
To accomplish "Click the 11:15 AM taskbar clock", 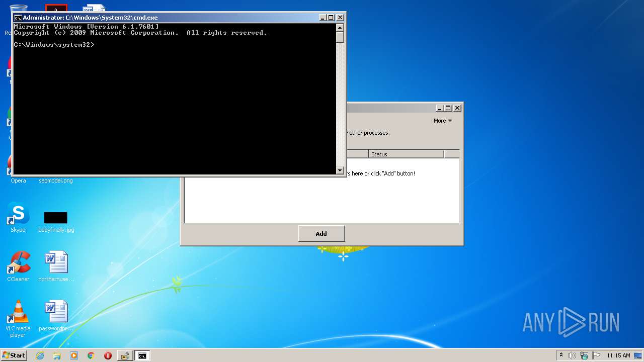I will click(618, 355).
